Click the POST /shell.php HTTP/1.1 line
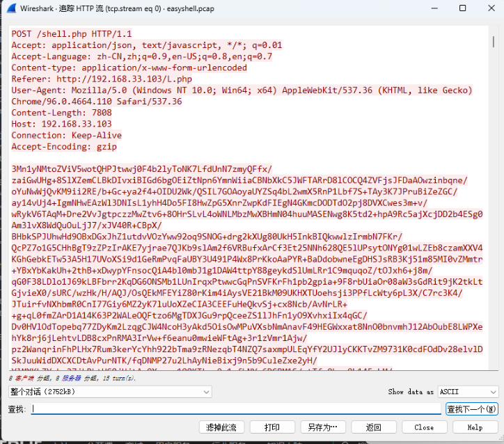 (x=72, y=33)
